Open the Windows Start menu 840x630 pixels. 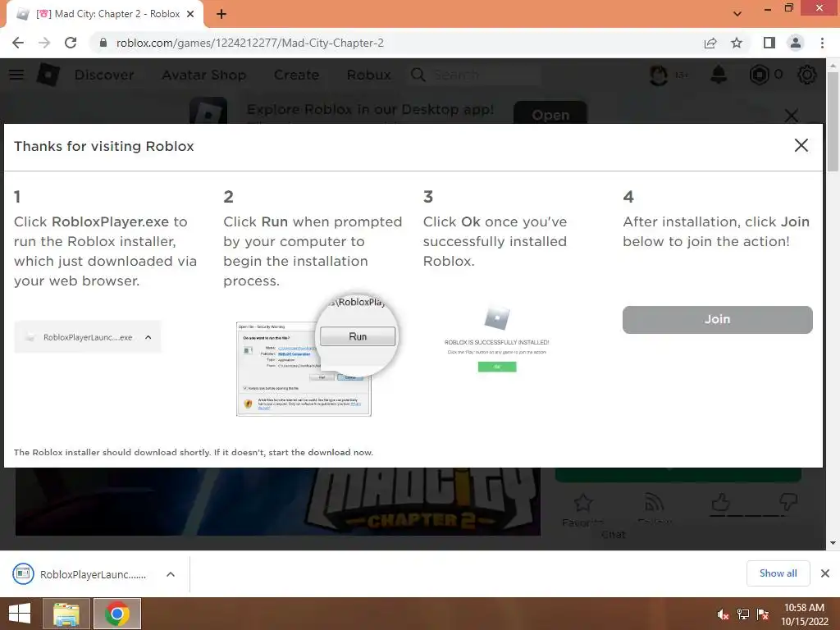(20, 614)
